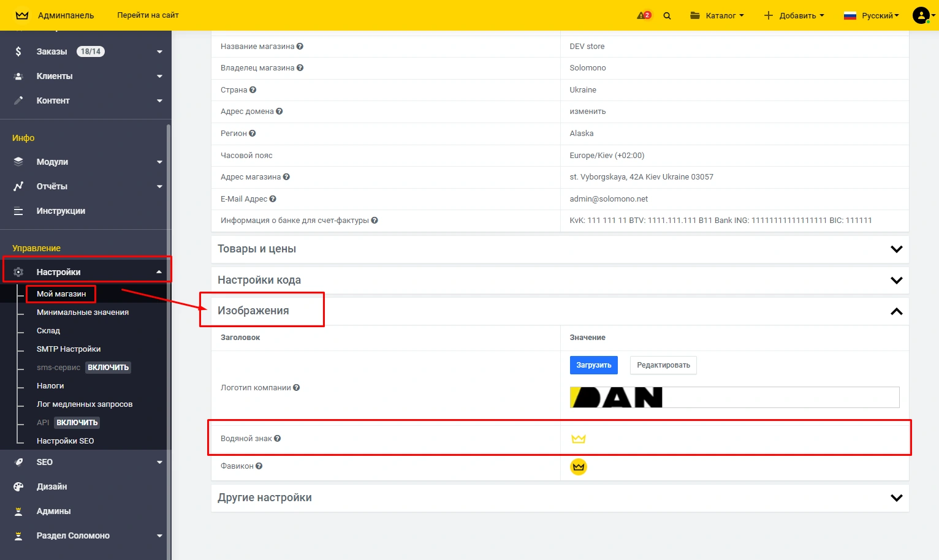Image resolution: width=939 pixels, height=560 pixels.
Task: Click help icon beside Название магазина
Action: (x=300, y=47)
